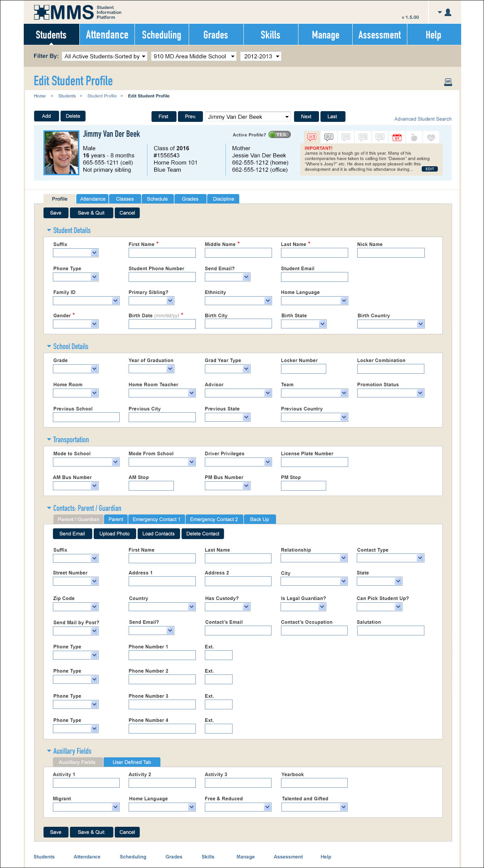Click the student's profile photo
484x868 pixels.
(x=61, y=153)
